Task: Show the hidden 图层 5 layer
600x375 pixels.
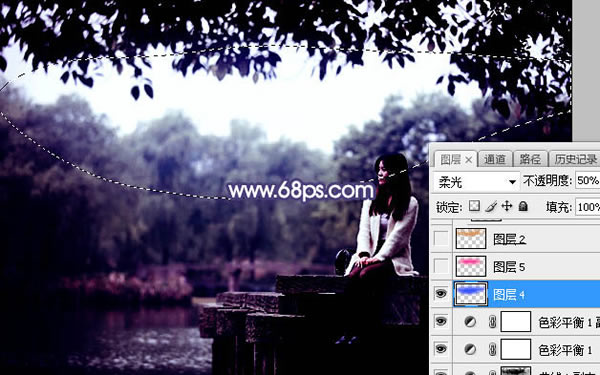Action: click(x=441, y=266)
